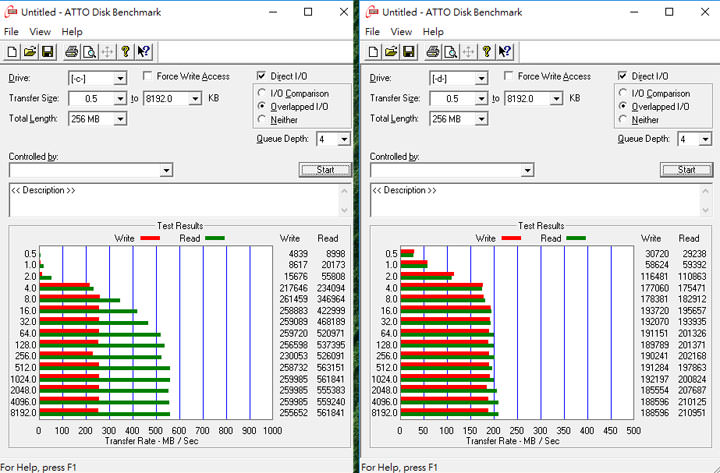720x473 pixels.
Task: Click Save disk icon in drive C window
Action: click(46, 52)
